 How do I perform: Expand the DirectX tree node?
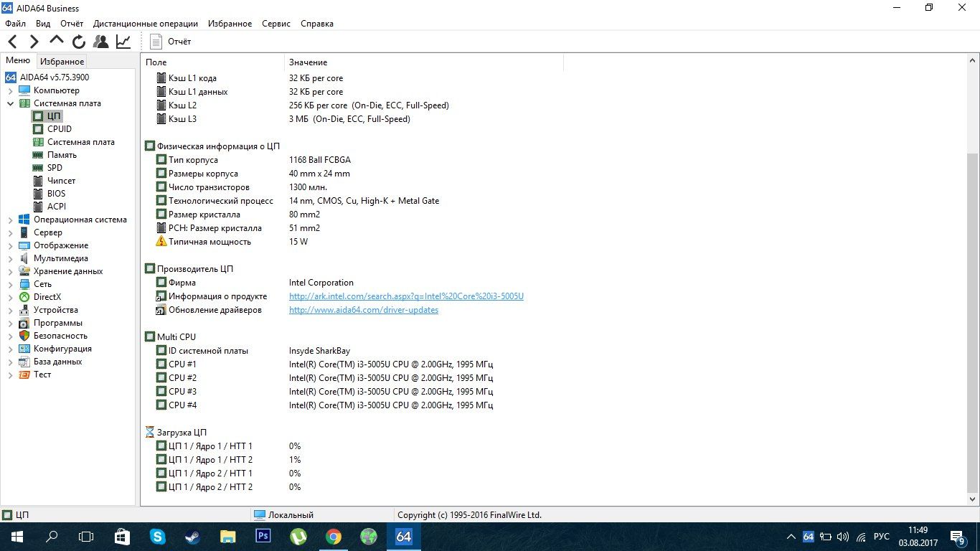(x=10, y=297)
